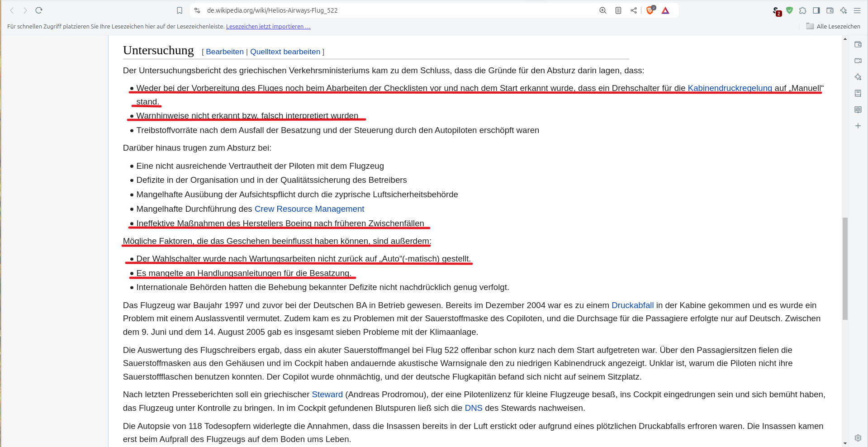Open the extension with red badge 2

coord(776,11)
